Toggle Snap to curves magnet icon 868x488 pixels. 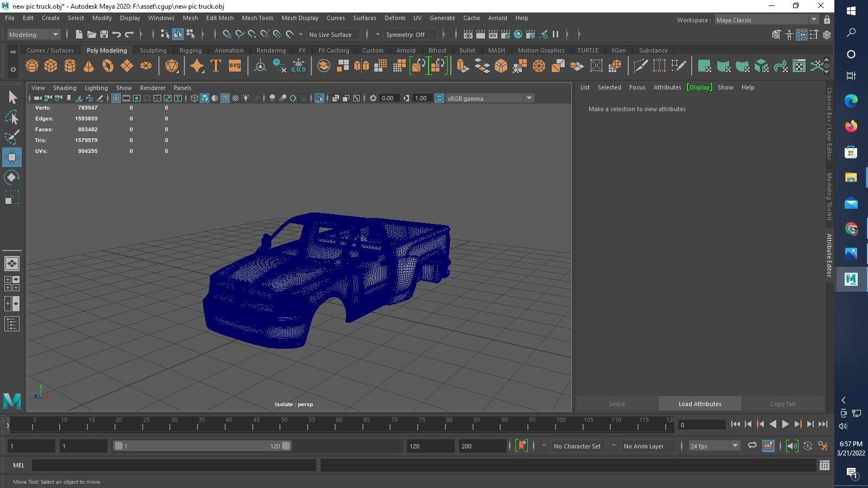coord(240,34)
